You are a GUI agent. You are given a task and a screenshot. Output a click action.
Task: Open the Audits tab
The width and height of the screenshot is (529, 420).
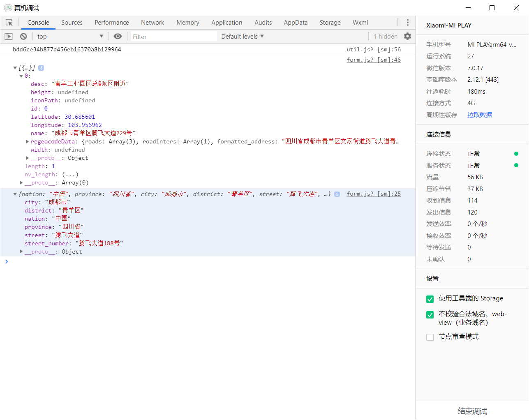point(263,23)
